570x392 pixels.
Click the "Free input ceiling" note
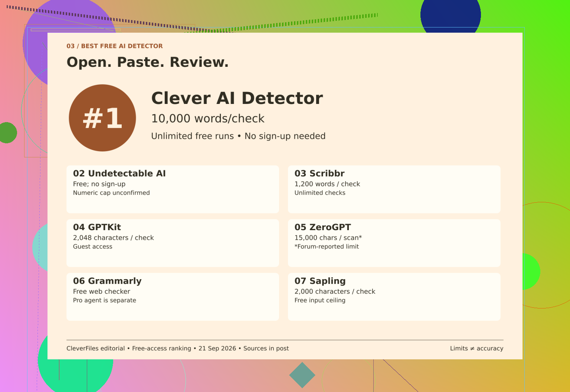(x=320, y=300)
